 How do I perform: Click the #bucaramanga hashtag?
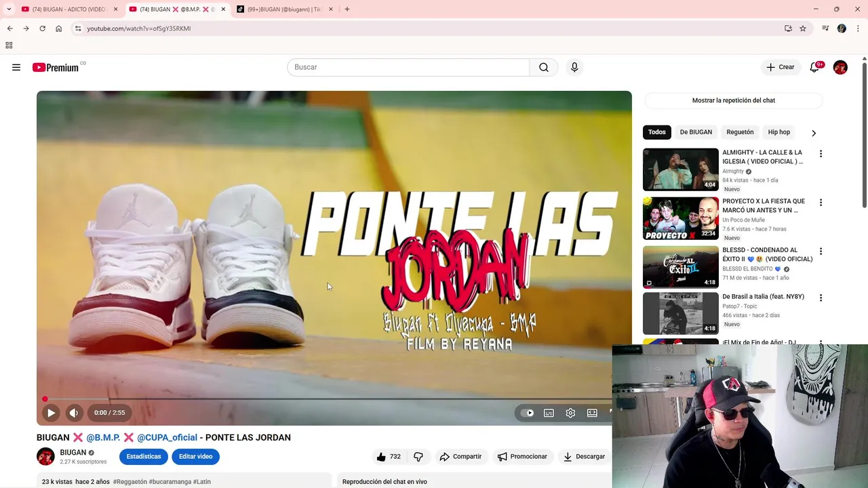[x=170, y=482]
